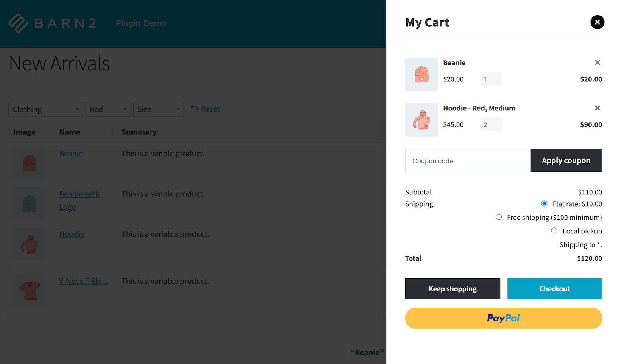Choose Local pickup for shipping

pyautogui.click(x=554, y=230)
